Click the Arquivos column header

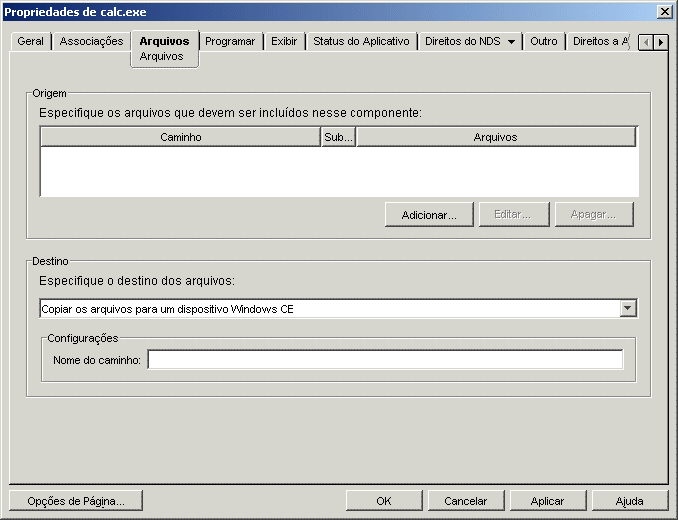496,137
